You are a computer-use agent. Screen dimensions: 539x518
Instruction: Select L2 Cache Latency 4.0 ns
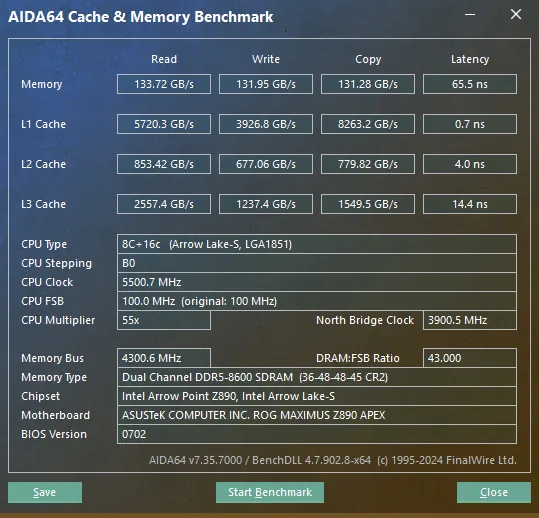470,164
